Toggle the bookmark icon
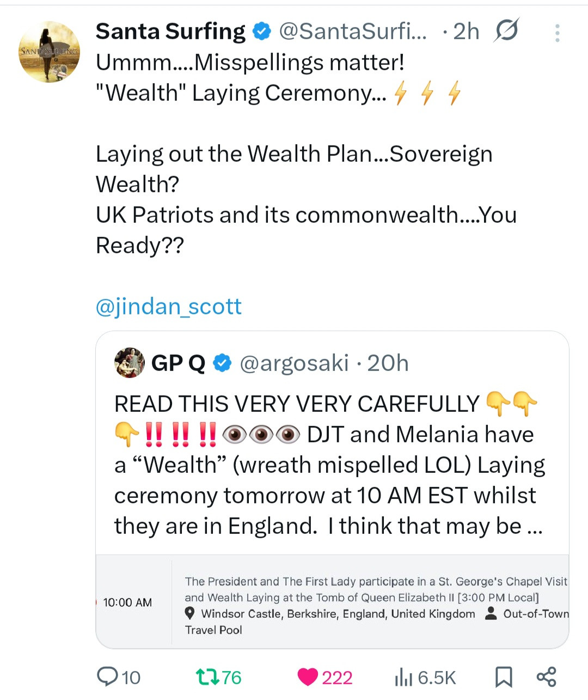The image size is (588, 700). pos(504,677)
